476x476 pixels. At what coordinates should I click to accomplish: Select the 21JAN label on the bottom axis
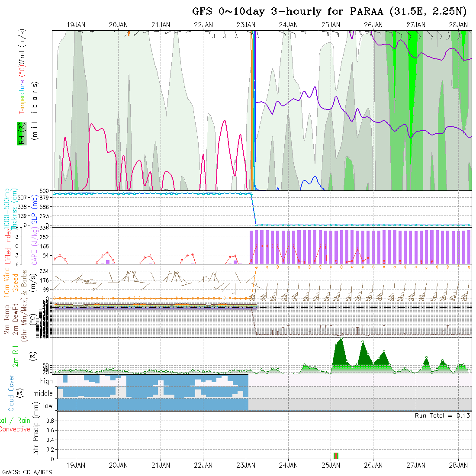tap(161, 465)
